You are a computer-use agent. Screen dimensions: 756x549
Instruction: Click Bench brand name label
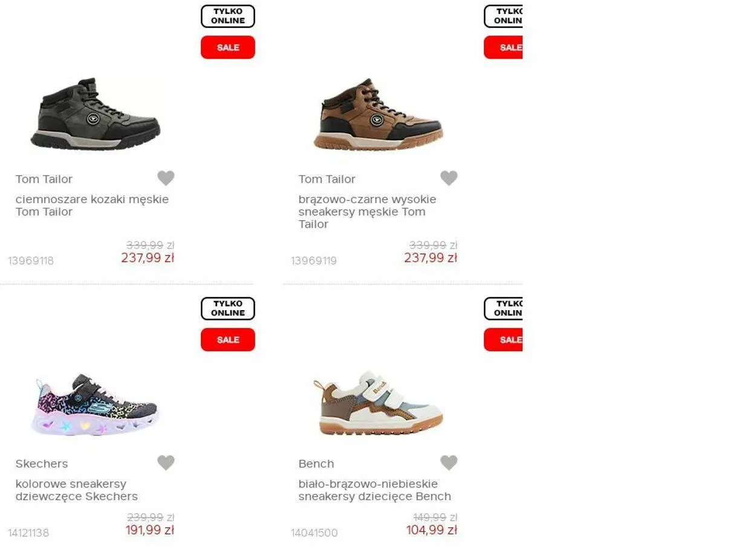click(x=316, y=464)
